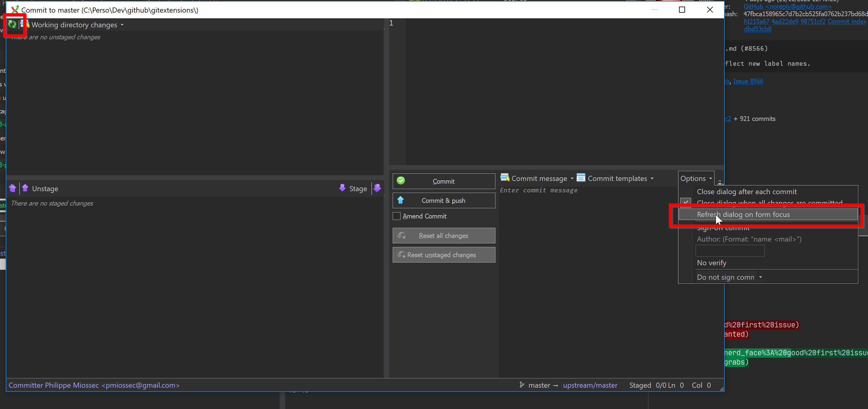Enable the Amend Commit checkbox
This screenshot has width=868, height=409.
pyautogui.click(x=397, y=216)
